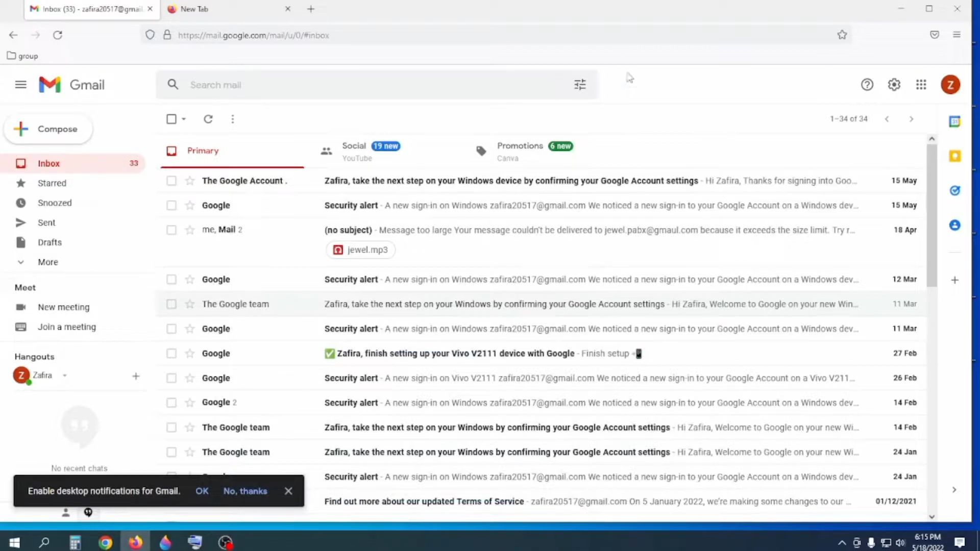
Task: Open Google Keep side panel icon
Action: click(x=954, y=156)
